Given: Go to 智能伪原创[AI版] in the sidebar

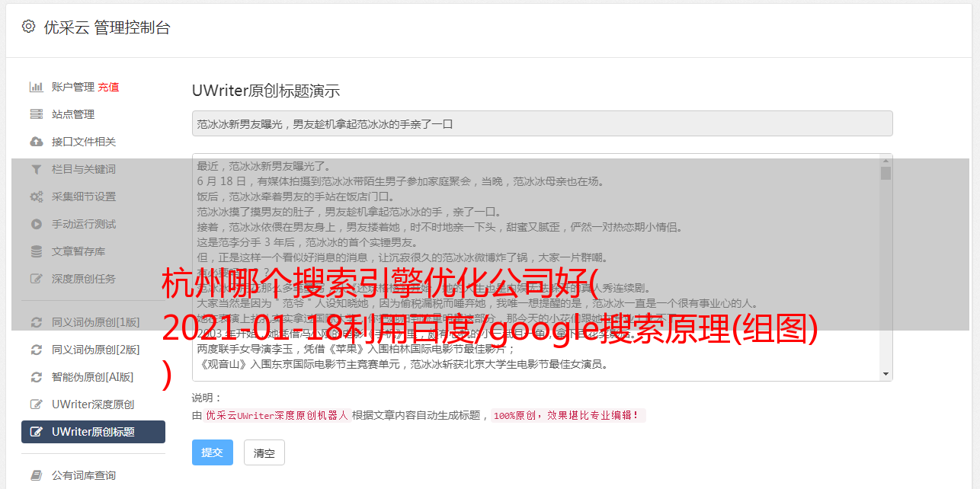Looking at the screenshot, I should tap(93, 377).
